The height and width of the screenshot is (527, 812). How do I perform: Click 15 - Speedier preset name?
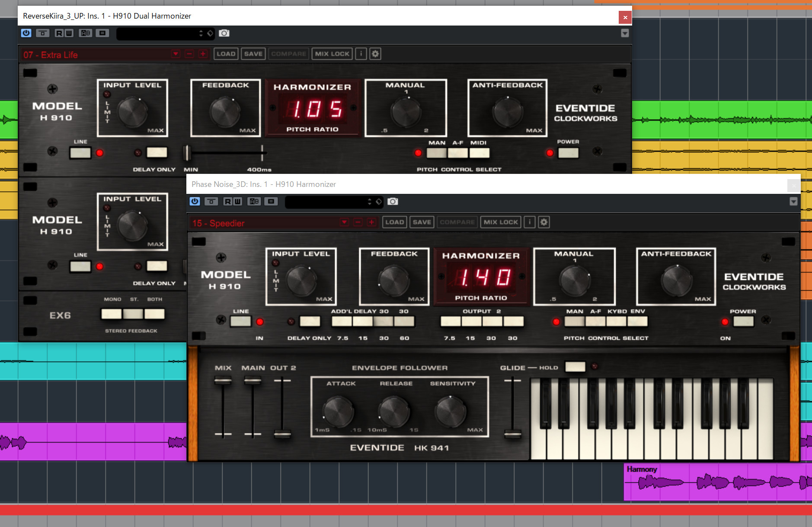click(218, 223)
